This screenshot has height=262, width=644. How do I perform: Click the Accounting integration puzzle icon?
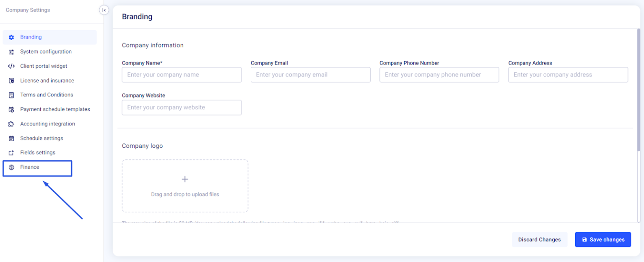point(11,124)
